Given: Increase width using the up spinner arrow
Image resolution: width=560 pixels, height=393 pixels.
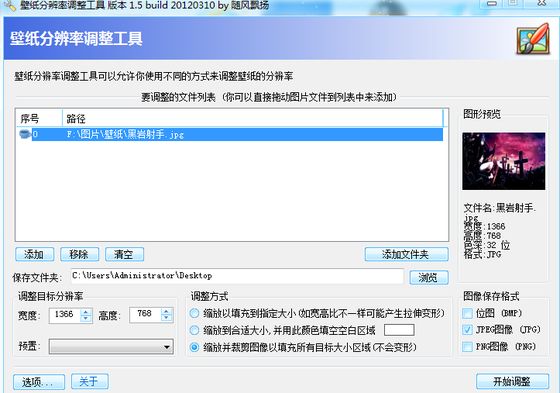Looking at the screenshot, I should [x=86, y=312].
